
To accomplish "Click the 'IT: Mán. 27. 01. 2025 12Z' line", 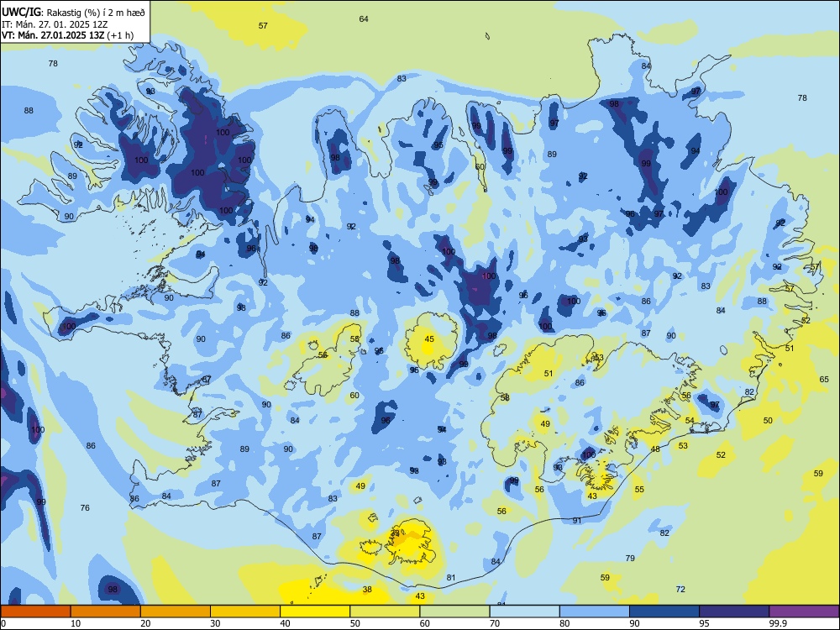I will pyautogui.click(x=55, y=24).
